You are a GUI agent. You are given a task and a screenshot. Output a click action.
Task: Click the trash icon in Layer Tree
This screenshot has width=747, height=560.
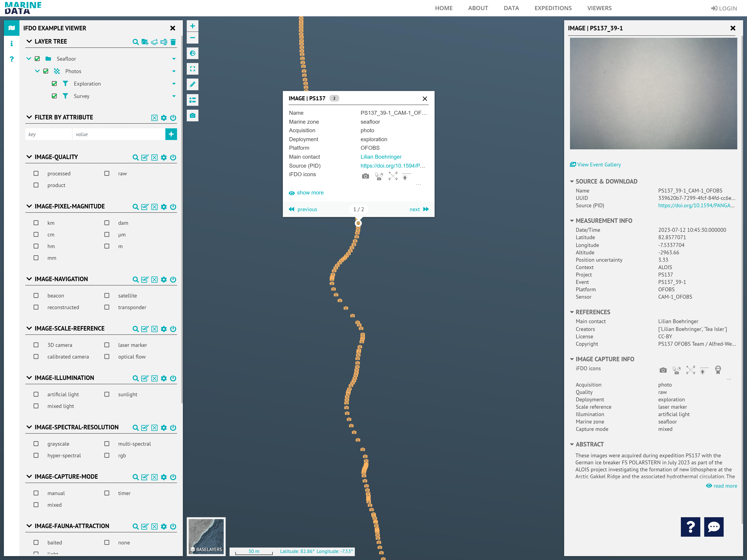click(173, 42)
